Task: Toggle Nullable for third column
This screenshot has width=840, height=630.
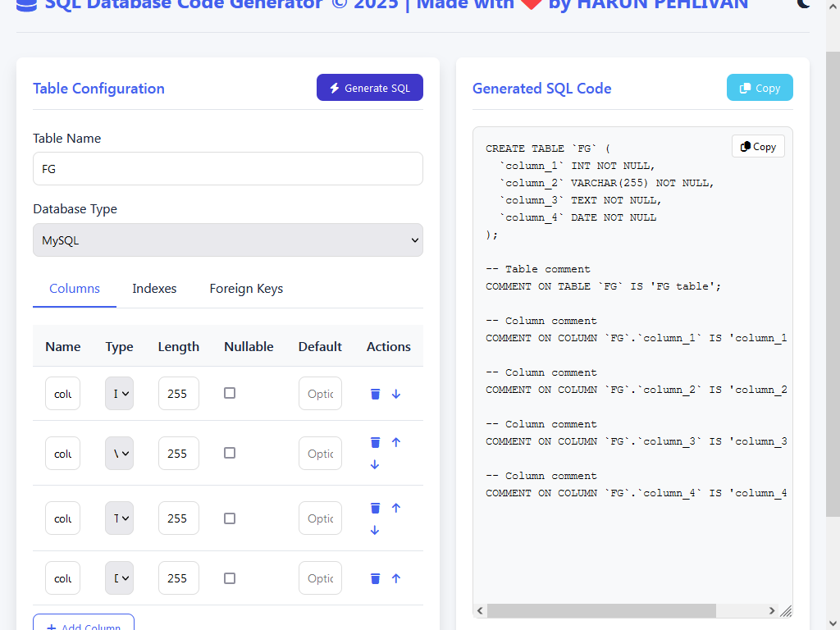Action: point(230,518)
